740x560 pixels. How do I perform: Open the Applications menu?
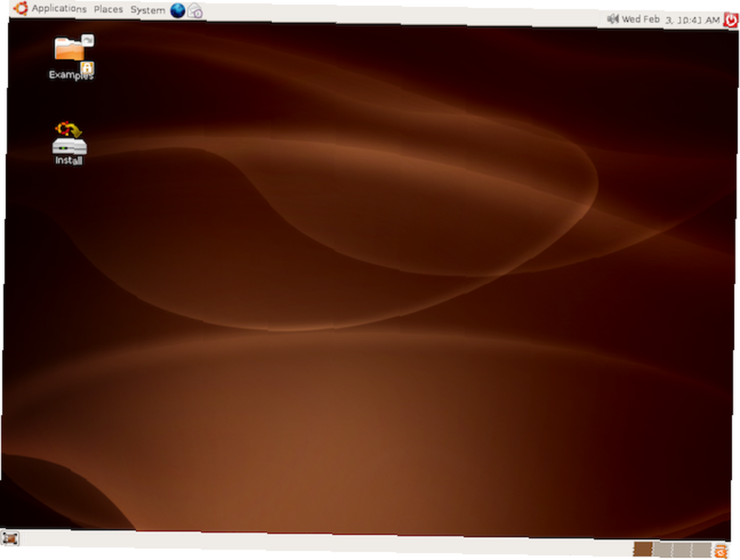(58, 8)
